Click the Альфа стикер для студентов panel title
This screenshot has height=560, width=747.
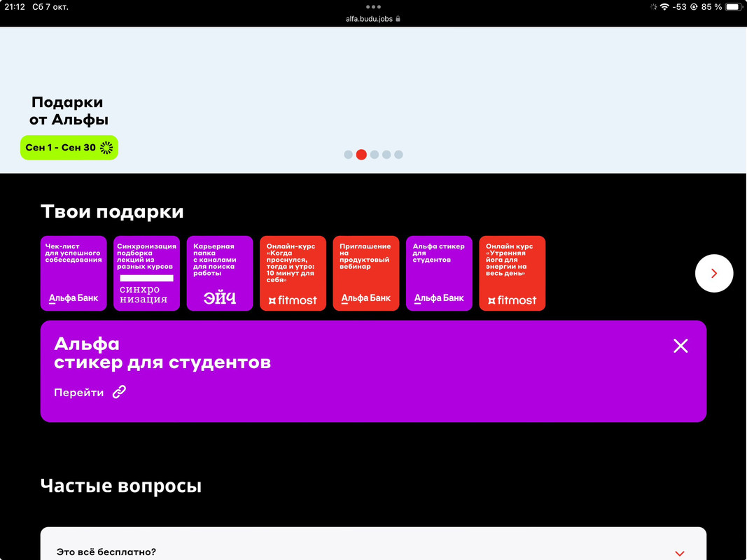(x=162, y=353)
